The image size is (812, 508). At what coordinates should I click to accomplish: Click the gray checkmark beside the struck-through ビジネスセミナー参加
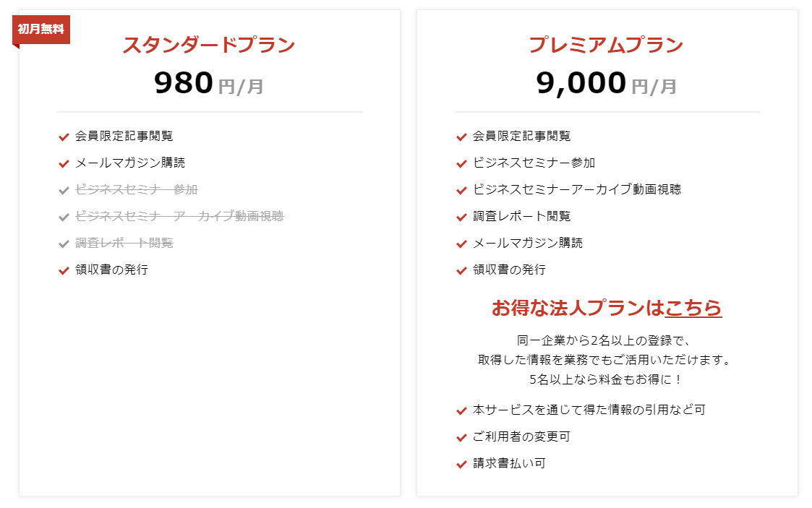click(64, 190)
